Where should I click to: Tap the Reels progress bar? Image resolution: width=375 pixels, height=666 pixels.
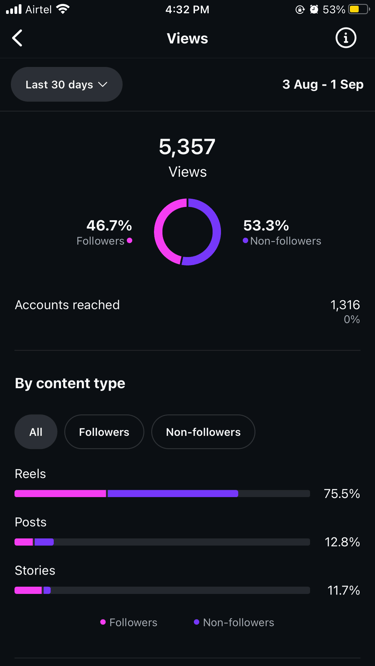[162, 494]
